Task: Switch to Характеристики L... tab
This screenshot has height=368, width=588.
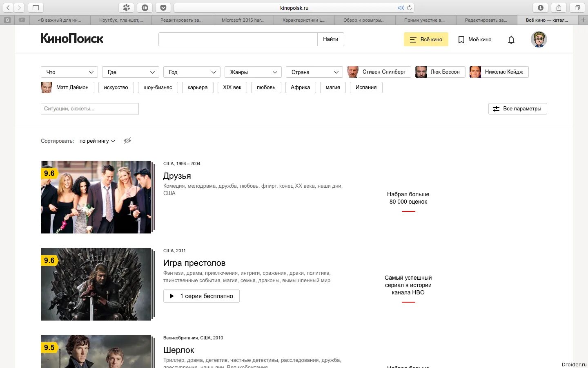Action: [x=304, y=20]
